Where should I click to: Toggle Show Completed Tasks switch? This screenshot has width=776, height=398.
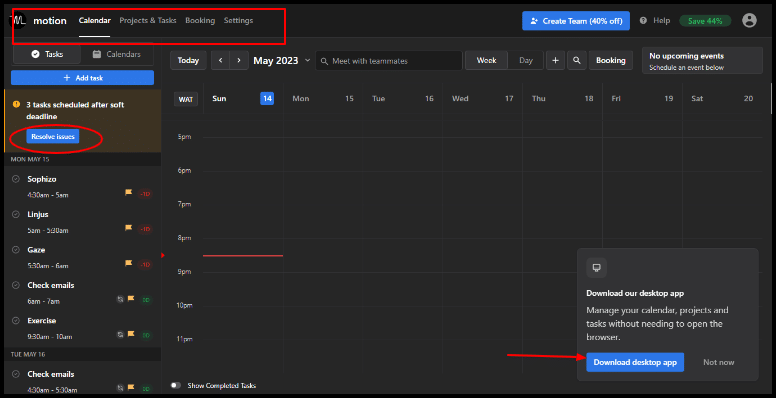point(176,385)
